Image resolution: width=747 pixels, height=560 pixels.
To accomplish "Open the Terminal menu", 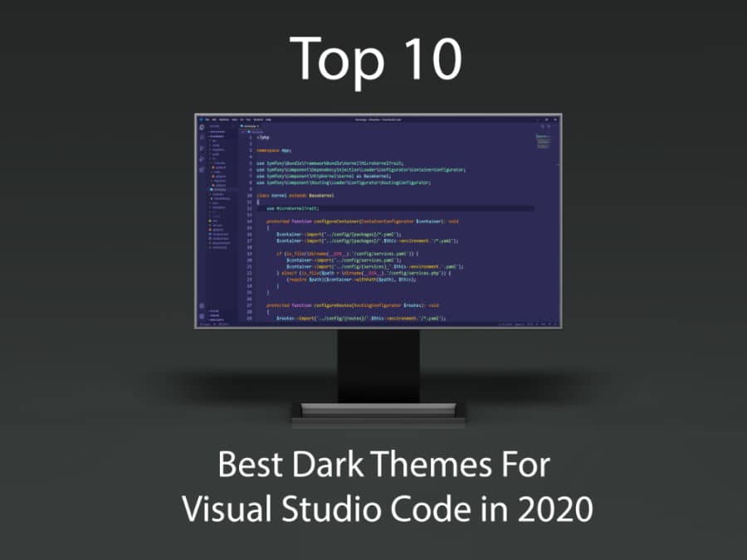I will 258,119.
